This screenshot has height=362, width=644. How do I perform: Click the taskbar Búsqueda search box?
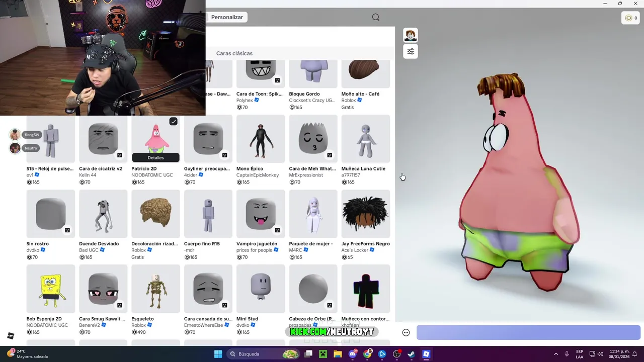(x=264, y=354)
